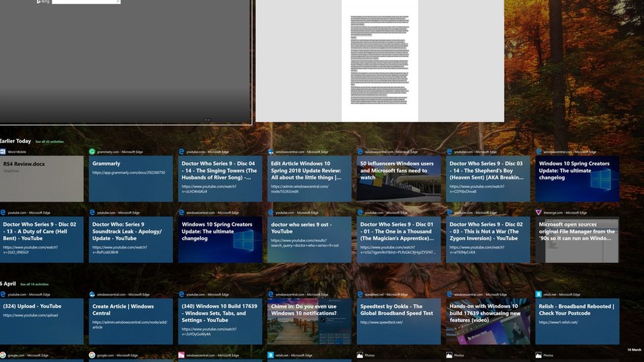
Task: Click the Bing search box in browser preview
Action: pos(86,2)
